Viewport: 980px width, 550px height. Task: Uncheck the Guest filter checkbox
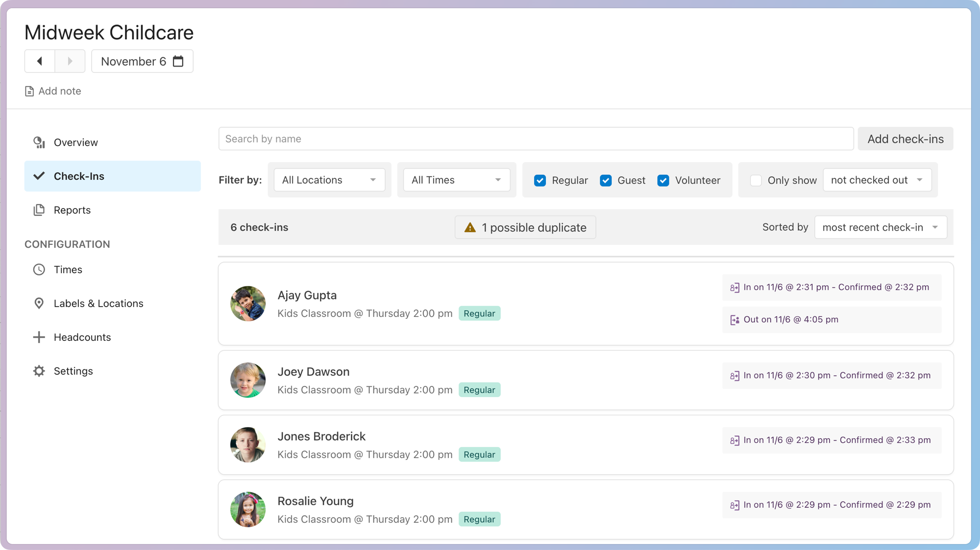click(x=606, y=180)
